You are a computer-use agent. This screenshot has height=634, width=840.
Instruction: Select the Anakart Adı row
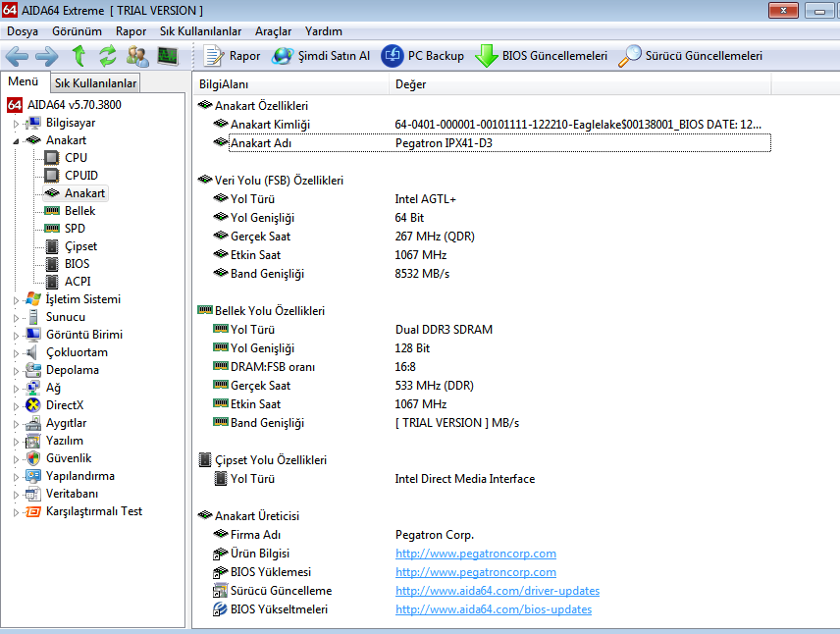[x=492, y=143]
